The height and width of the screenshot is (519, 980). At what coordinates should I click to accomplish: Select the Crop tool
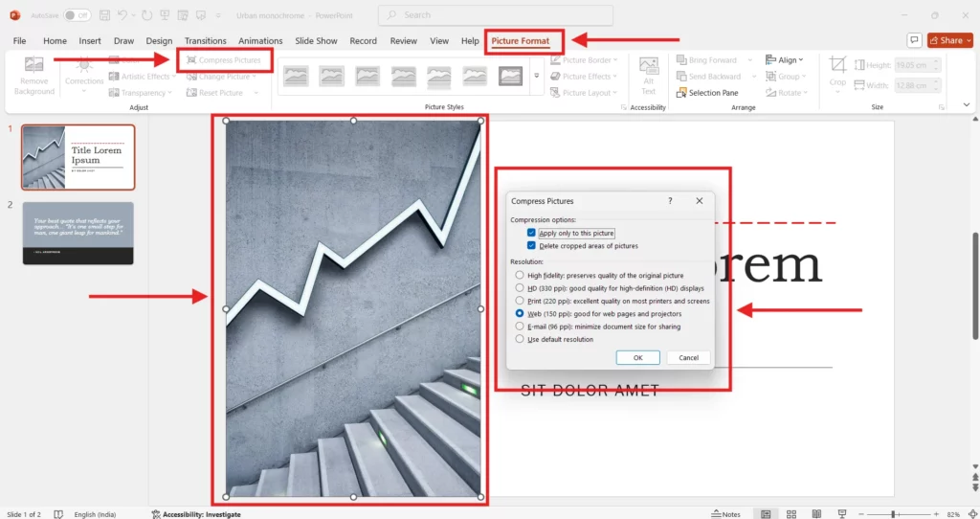tap(837, 71)
